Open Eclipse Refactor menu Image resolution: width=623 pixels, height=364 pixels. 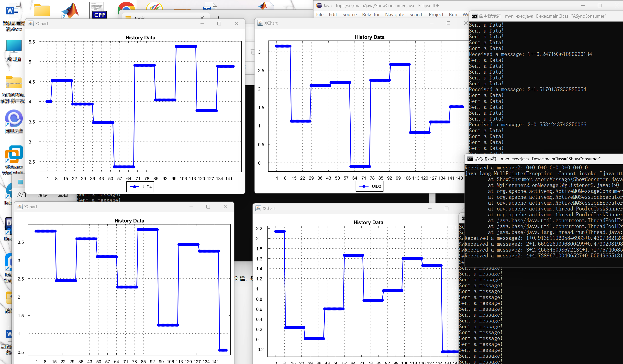click(371, 15)
